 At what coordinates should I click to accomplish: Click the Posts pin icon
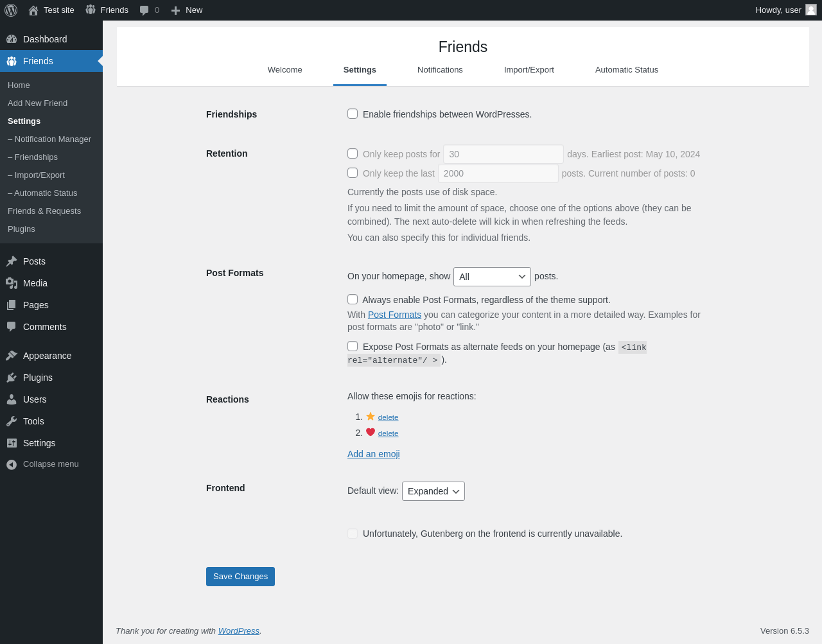pos(12,261)
